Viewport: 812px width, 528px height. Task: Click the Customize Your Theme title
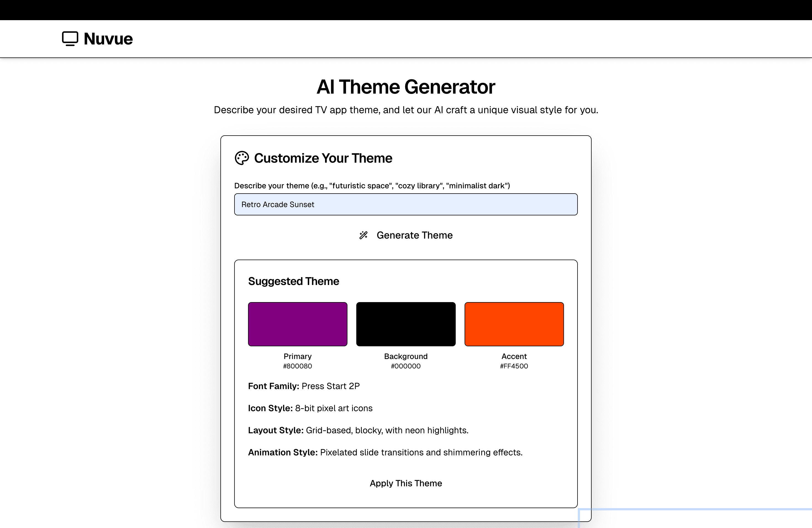(323, 158)
